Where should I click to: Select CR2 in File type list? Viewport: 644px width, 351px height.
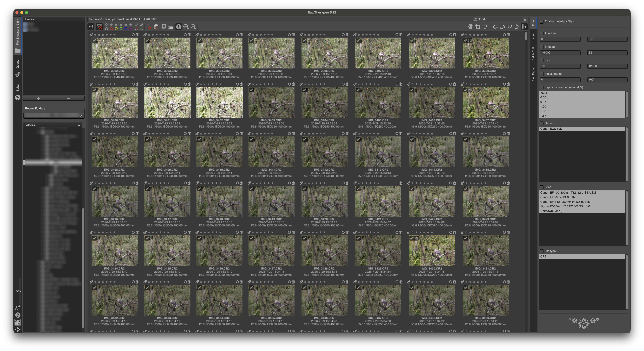(582, 256)
